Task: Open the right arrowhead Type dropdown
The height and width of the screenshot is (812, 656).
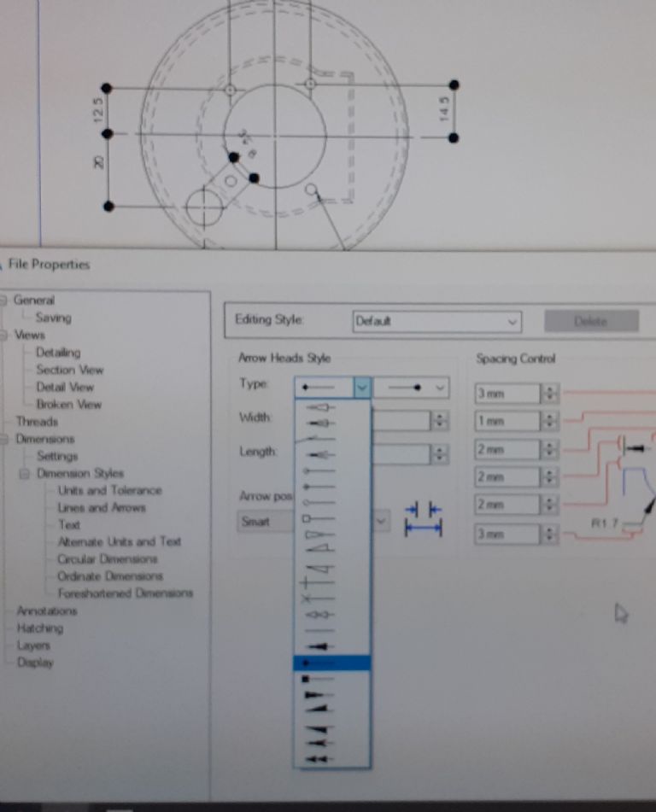Action: coord(440,388)
